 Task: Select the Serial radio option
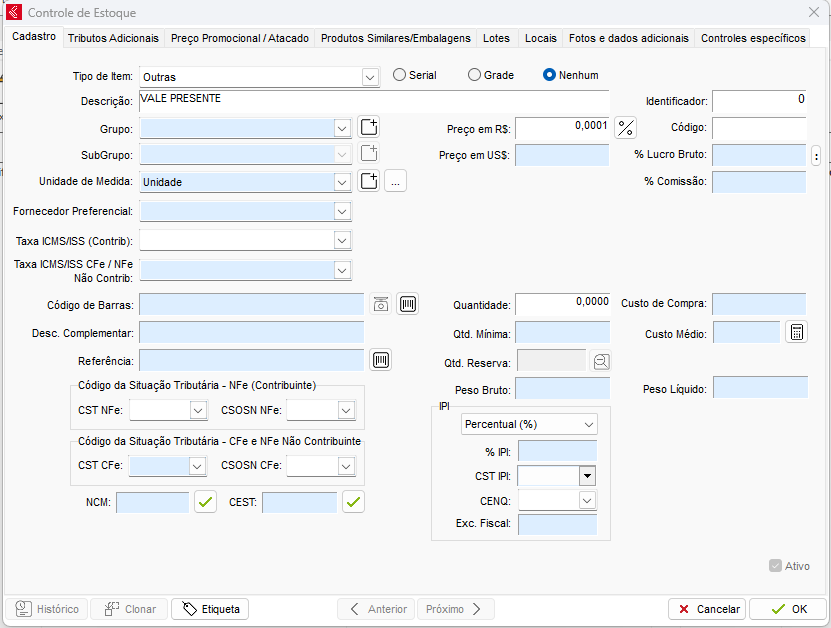pos(400,75)
